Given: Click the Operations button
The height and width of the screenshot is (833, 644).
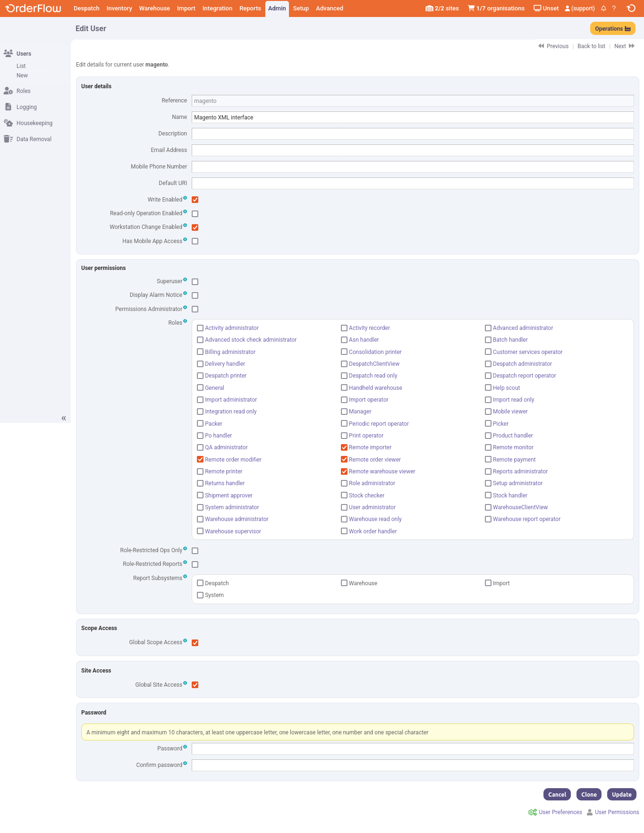Looking at the screenshot, I should pyautogui.click(x=612, y=29).
